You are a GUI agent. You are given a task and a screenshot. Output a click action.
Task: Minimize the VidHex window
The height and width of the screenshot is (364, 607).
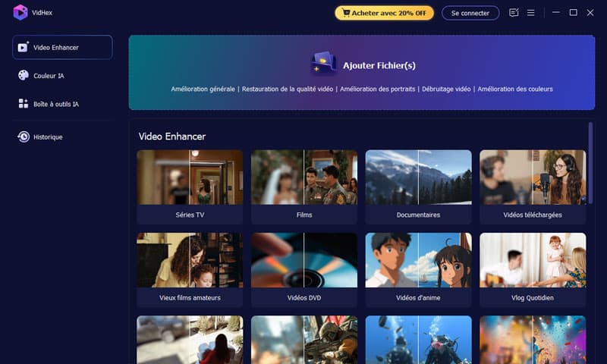pyautogui.click(x=556, y=13)
